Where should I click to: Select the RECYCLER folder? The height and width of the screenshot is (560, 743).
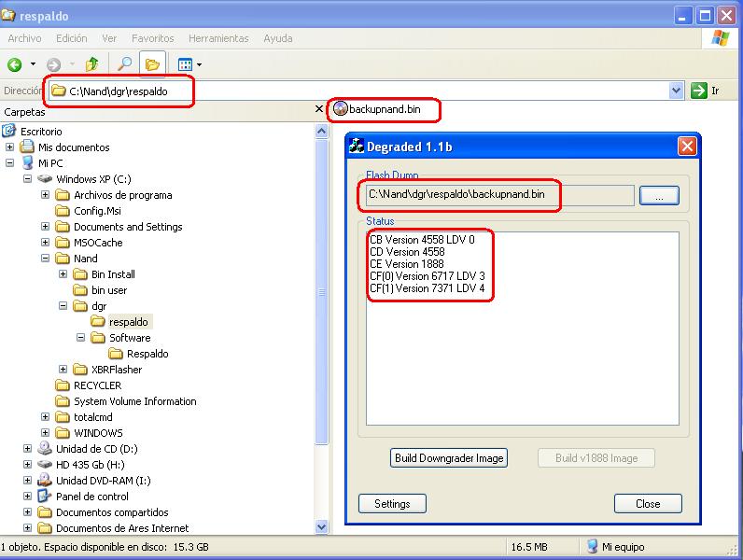(98, 385)
